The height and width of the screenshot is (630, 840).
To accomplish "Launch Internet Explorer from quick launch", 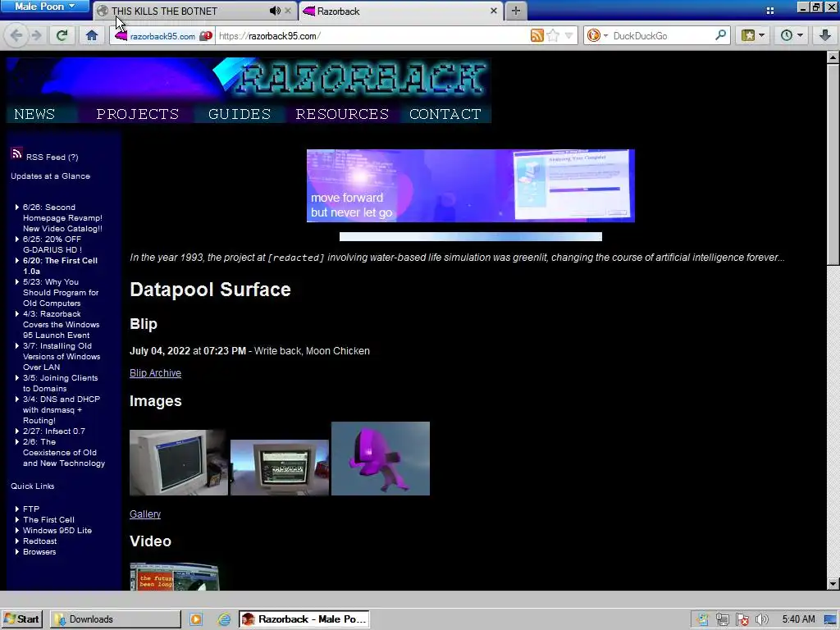I will coord(224,619).
